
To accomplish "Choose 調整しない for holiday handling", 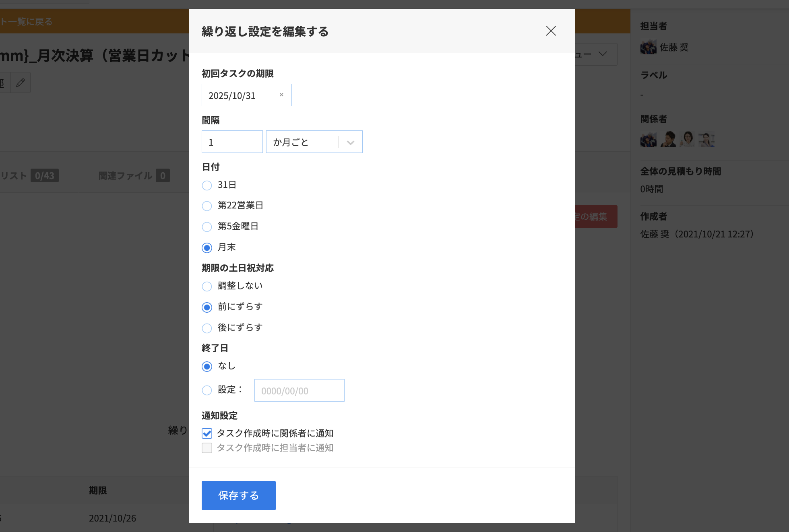I will pyautogui.click(x=207, y=287).
